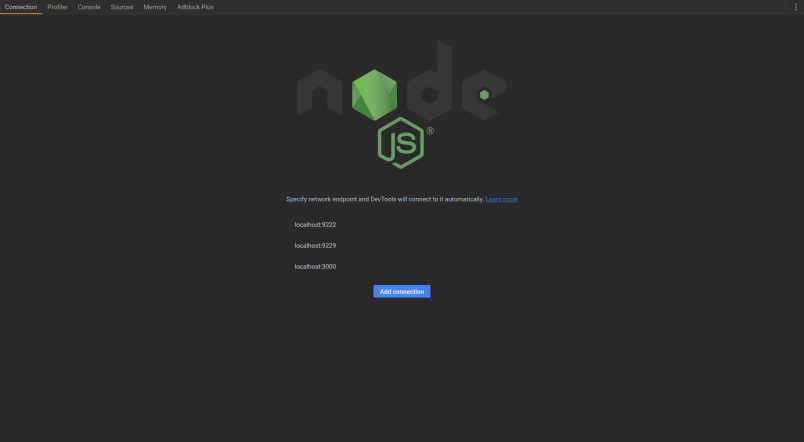Select the localhost:3000 endpoint entry
The width and height of the screenshot is (804, 442).
tap(401, 267)
